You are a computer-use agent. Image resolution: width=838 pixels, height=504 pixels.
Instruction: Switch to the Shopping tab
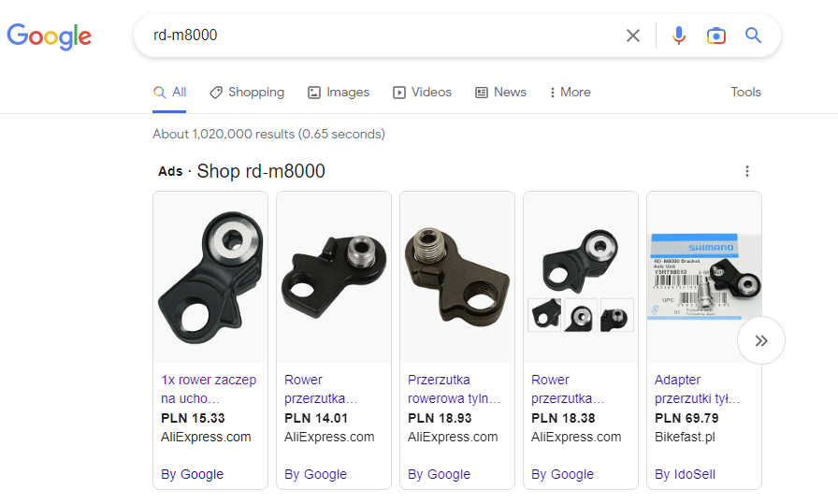coord(247,93)
